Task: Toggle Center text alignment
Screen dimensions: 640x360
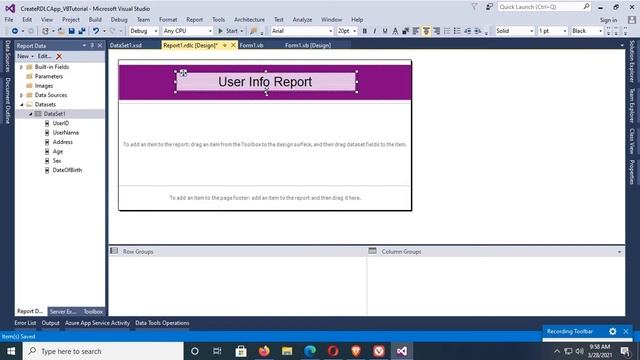Action: coord(426,31)
